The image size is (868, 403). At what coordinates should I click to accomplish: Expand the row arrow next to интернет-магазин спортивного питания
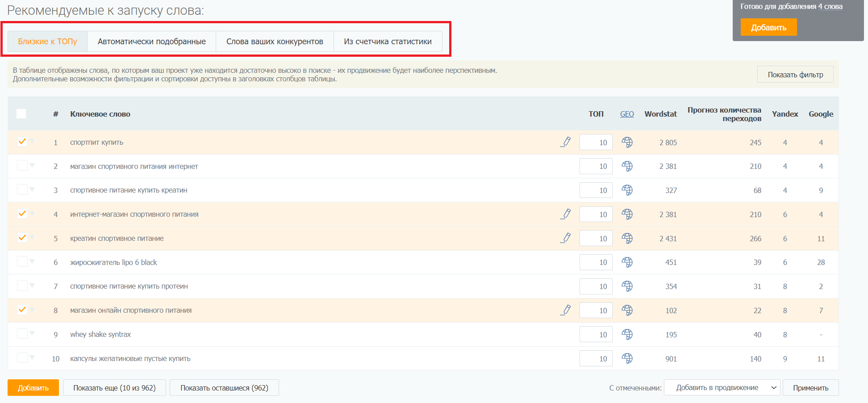coord(32,214)
